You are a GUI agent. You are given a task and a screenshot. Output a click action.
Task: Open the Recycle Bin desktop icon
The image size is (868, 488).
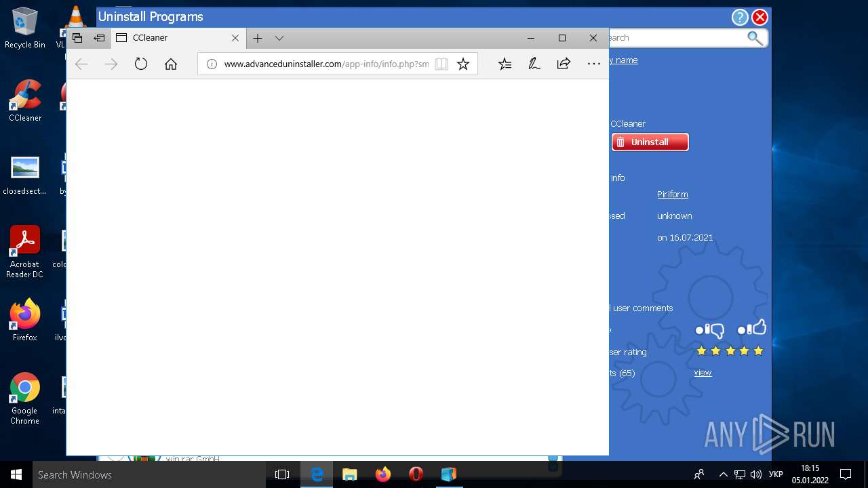click(x=25, y=28)
